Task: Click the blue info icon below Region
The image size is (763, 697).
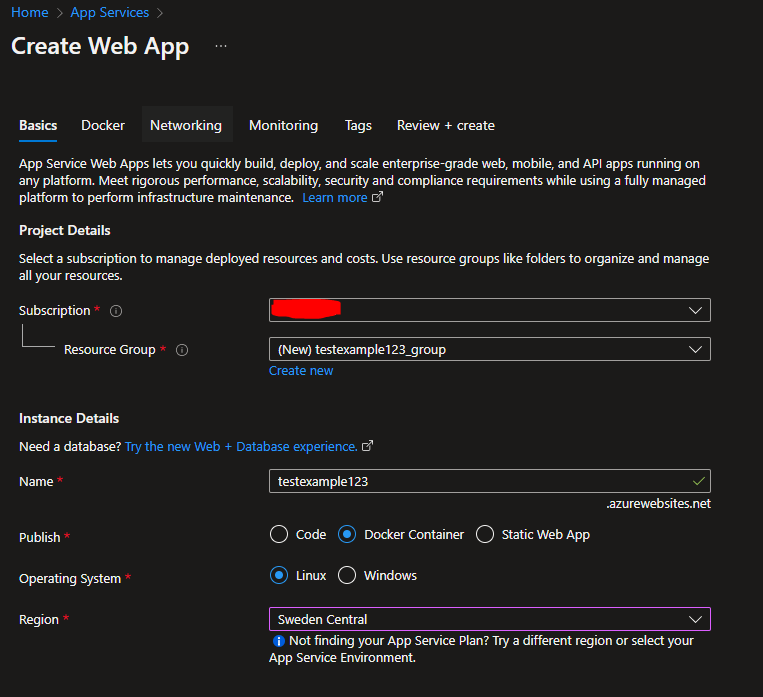Action: pos(278,641)
